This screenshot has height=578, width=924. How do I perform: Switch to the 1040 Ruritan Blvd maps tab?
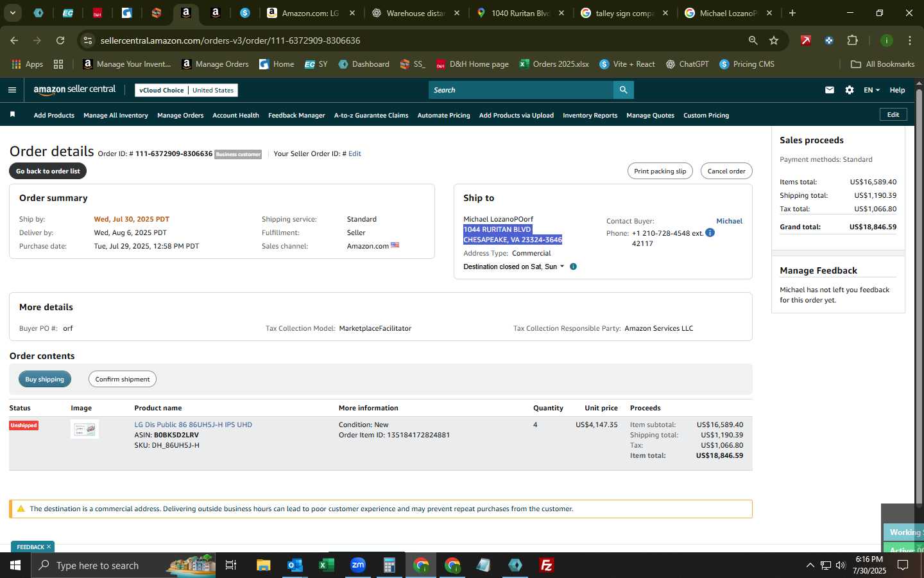(x=521, y=13)
